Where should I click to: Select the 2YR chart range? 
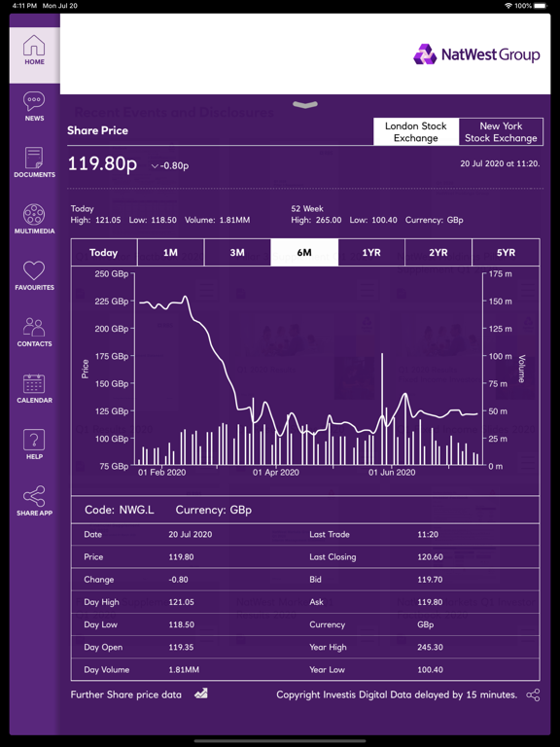(x=438, y=253)
